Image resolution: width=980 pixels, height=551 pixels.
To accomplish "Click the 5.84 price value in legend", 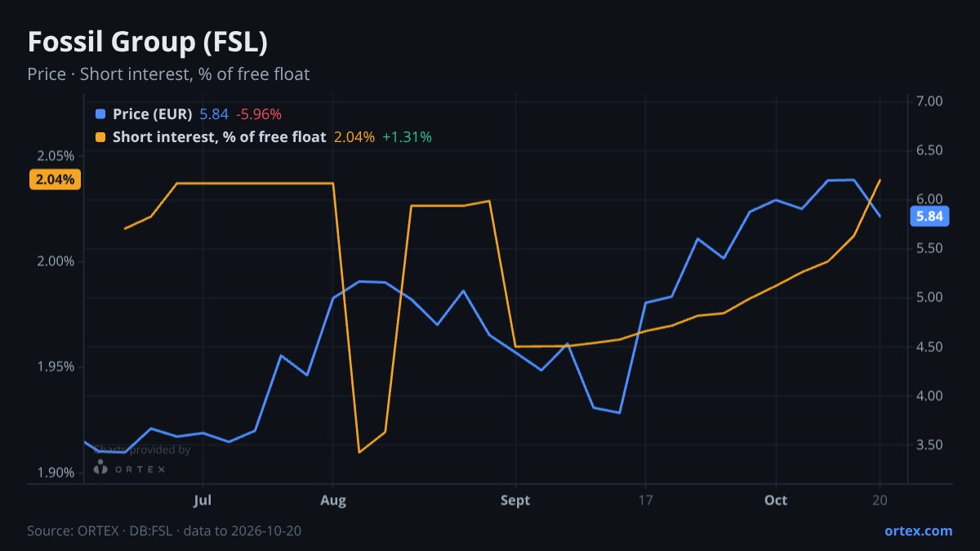I will point(214,114).
